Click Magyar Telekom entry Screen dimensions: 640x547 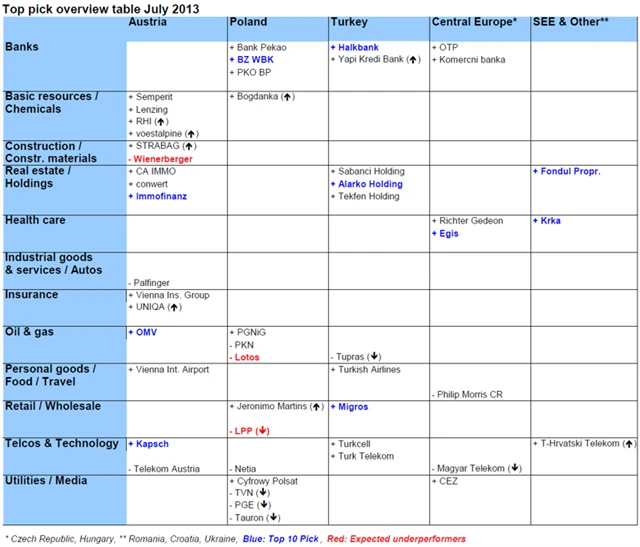477,468
